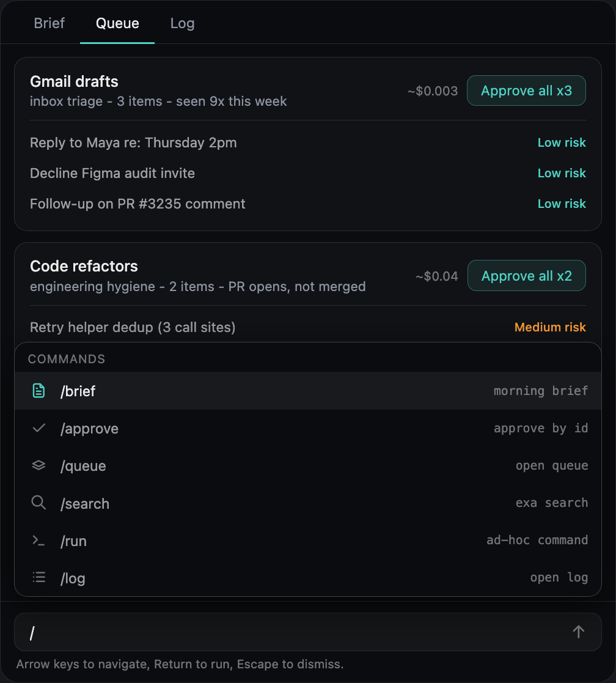Viewport: 616px width, 683px height.
Task: Approve all x2 code refactors
Action: [x=526, y=276]
